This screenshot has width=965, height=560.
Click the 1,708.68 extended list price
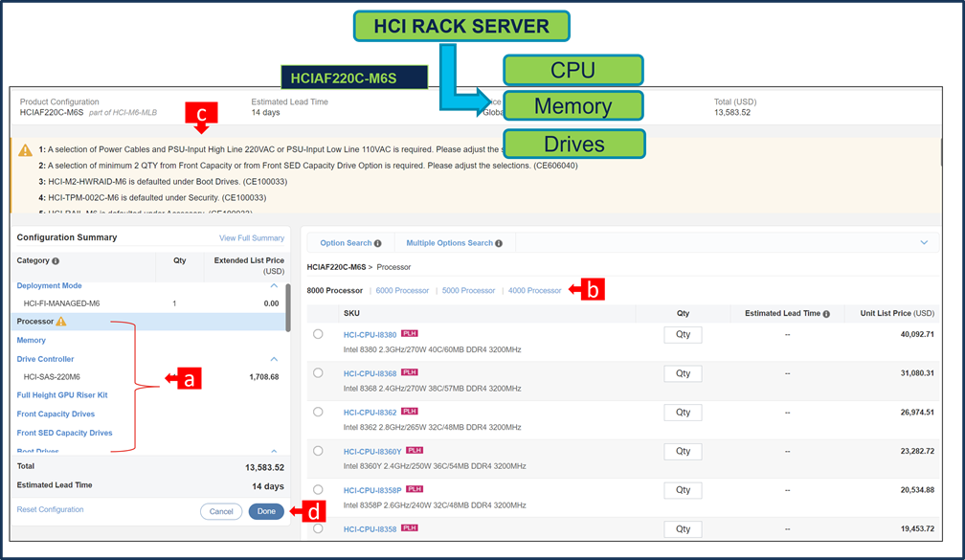click(264, 377)
